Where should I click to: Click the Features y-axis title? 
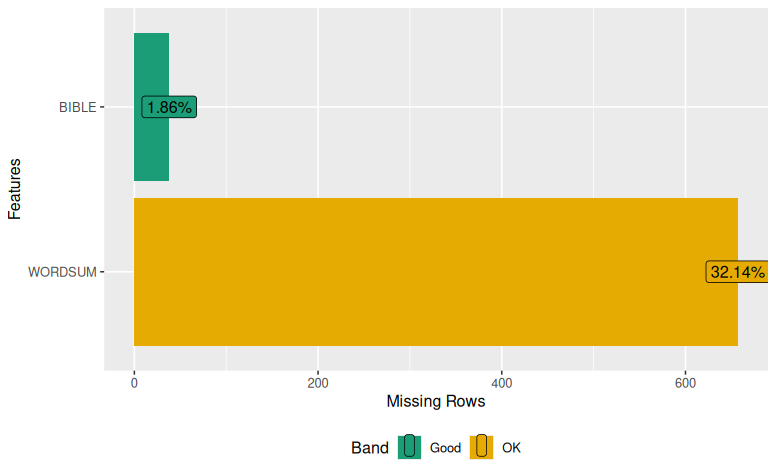coord(14,189)
